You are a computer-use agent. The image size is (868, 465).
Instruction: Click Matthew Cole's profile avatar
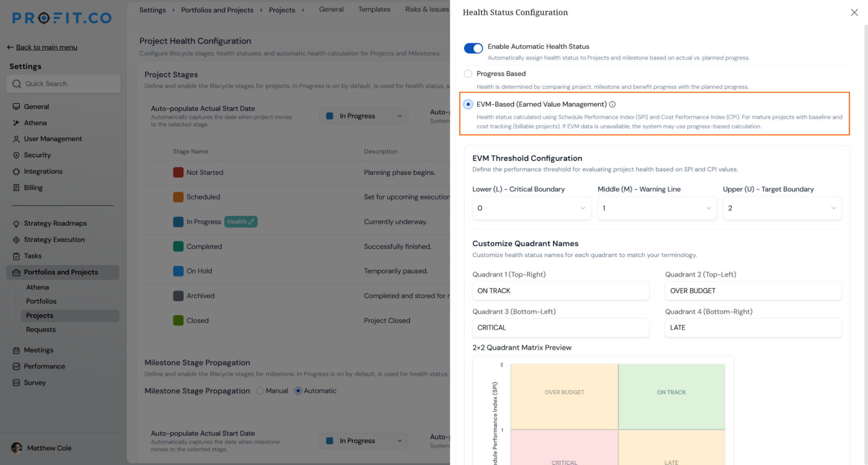(17, 448)
